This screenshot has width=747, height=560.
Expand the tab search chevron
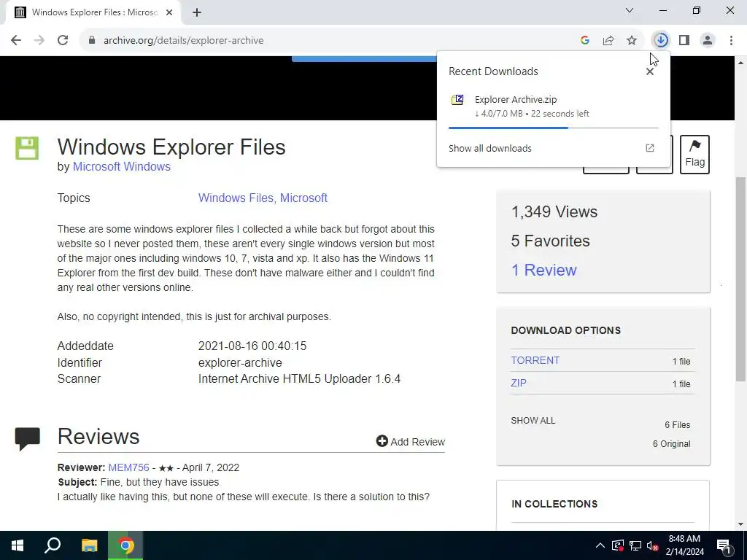pos(630,10)
